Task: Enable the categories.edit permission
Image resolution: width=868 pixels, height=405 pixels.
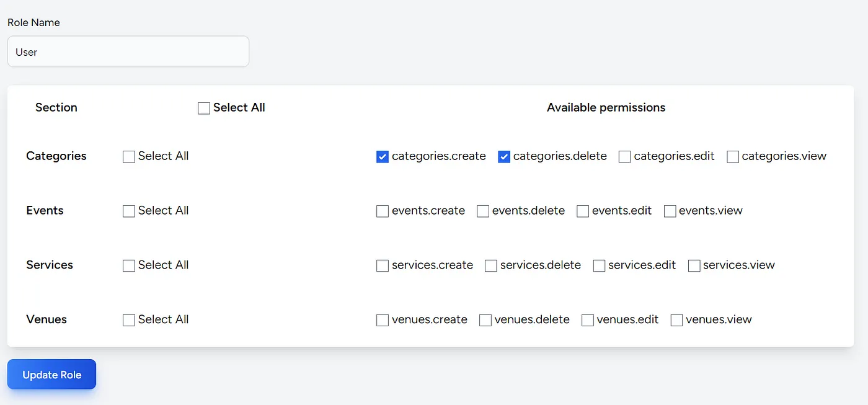Action: point(624,157)
